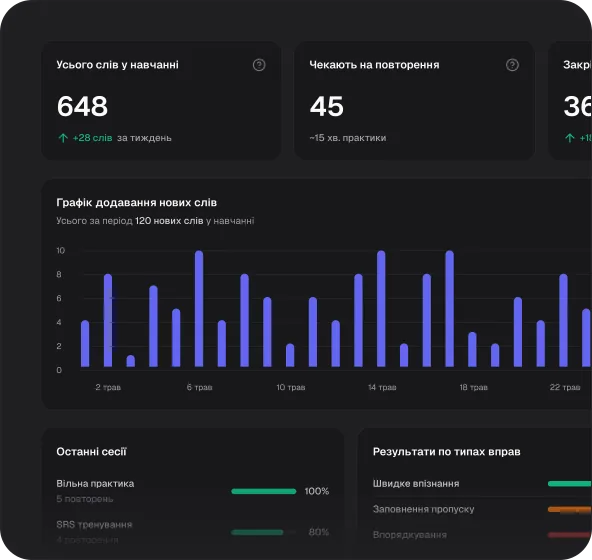The height and width of the screenshot is (560, 592).
Task: Click the 100% progress bar for Вільна практика
Action: pyautogui.click(x=264, y=491)
